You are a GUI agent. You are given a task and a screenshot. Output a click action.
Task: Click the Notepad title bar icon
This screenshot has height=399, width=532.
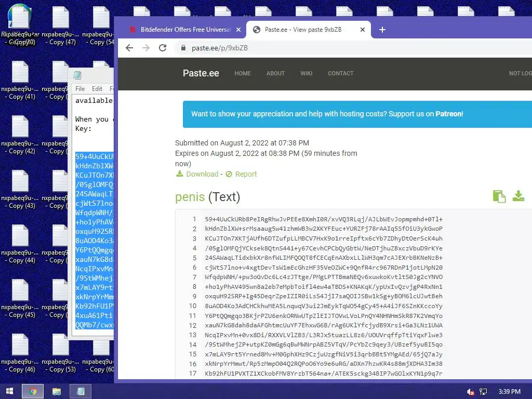pyautogui.click(x=77, y=75)
